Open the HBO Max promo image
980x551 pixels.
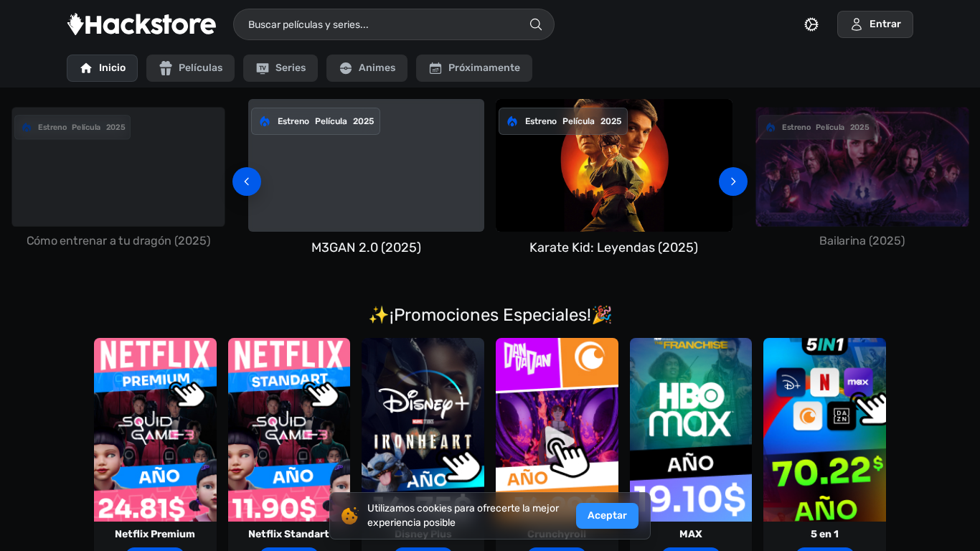click(691, 430)
